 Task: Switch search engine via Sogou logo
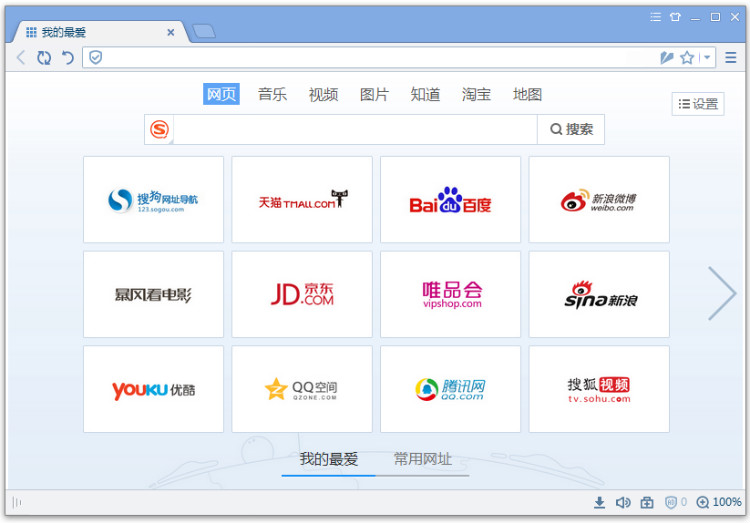(159, 129)
